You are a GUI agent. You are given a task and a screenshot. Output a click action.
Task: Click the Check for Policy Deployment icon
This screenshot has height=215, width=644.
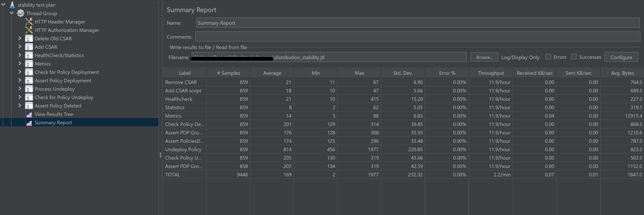pyautogui.click(x=29, y=72)
